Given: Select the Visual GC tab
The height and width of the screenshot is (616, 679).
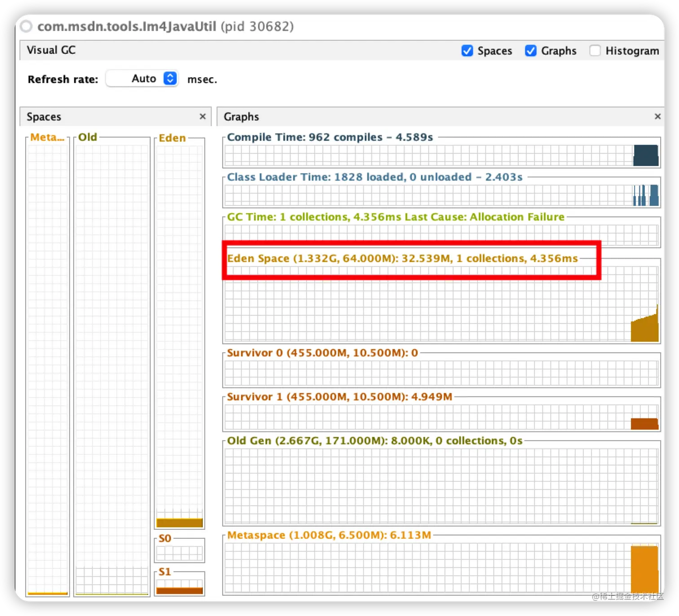Looking at the screenshot, I should coord(51,50).
